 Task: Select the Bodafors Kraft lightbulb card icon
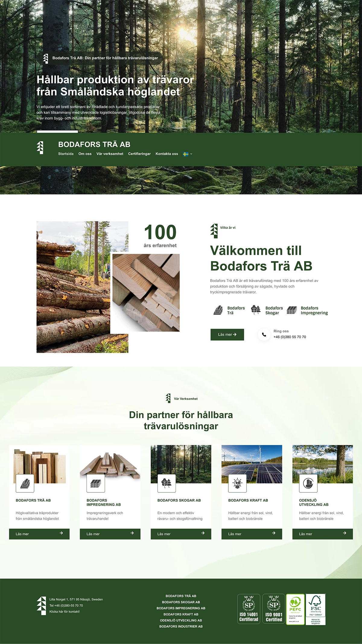tap(237, 483)
